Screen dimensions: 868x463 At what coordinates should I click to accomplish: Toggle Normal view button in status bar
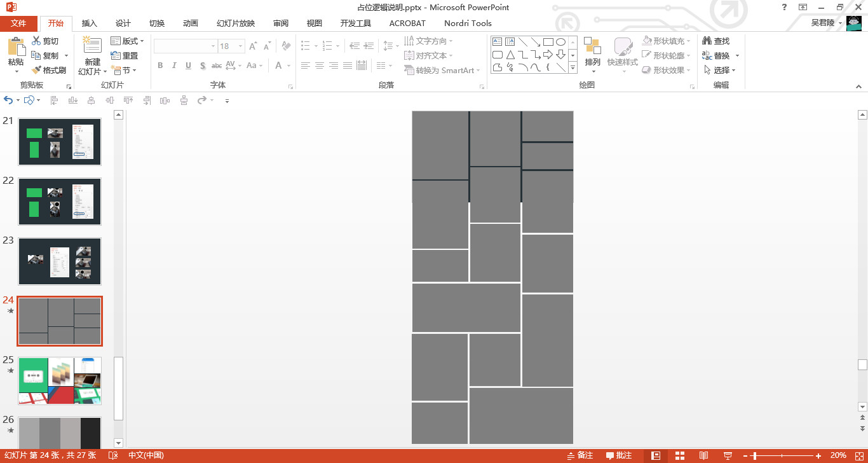(656, 455)
